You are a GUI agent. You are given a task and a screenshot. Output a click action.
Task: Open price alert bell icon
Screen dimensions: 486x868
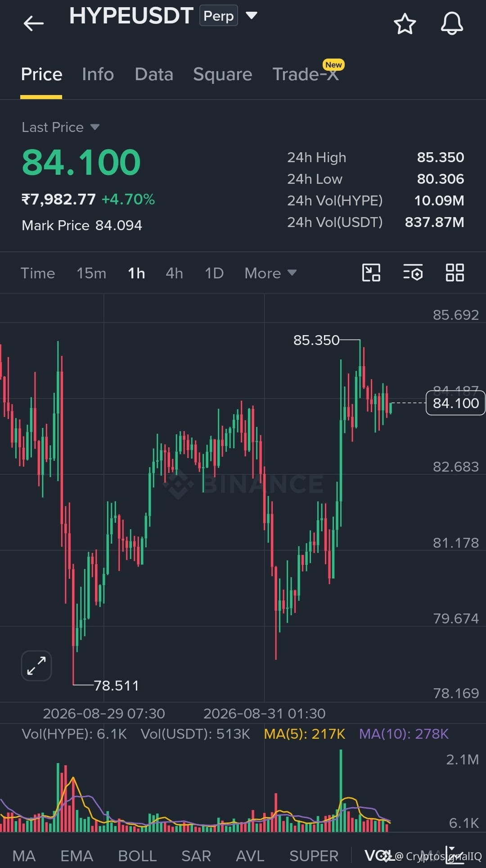(x=452, y=23)
